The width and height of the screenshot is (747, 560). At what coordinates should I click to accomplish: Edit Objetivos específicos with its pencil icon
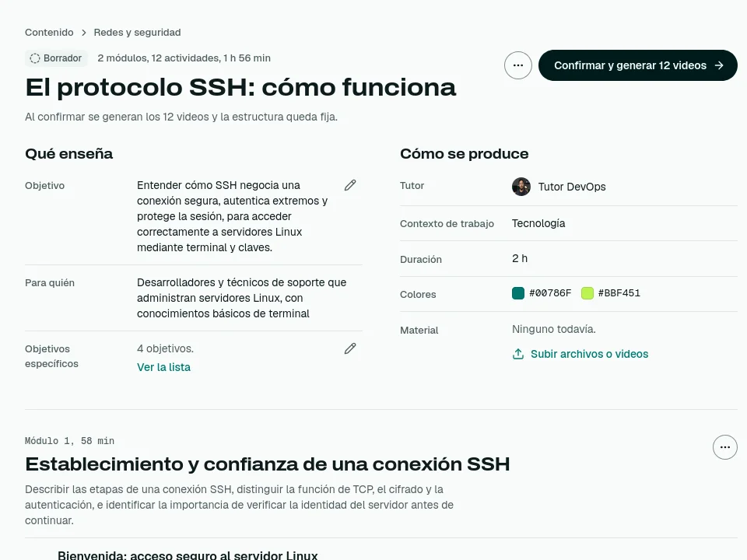(x=350, y=348)
